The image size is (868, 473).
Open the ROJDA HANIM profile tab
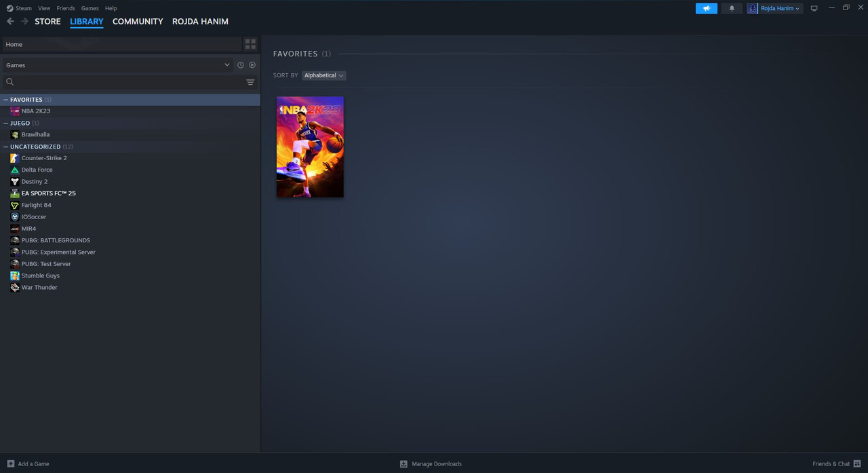pos(200,22)
